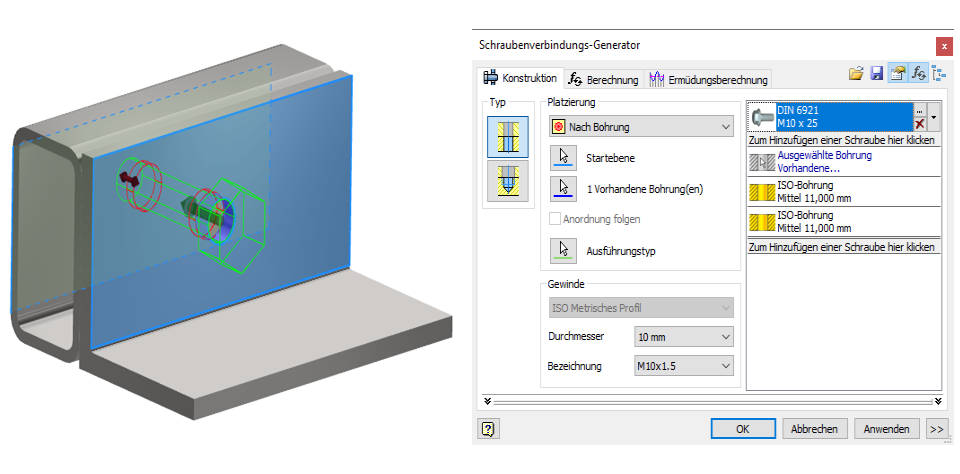Click the Vorhandene Bohrung(en) selection button
Viewport: 960px width, 474px height.
coord(563,189)
